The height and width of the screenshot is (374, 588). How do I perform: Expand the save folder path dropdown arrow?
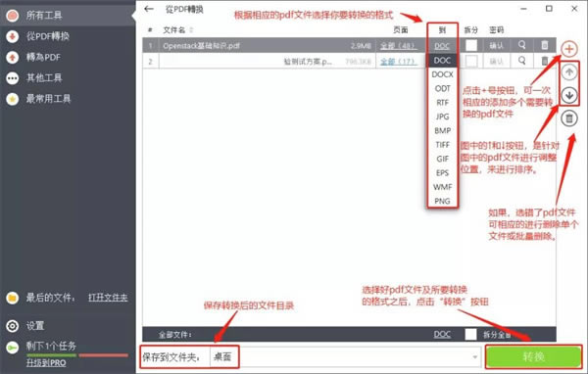pyautogui.click(x=475, y=357)
